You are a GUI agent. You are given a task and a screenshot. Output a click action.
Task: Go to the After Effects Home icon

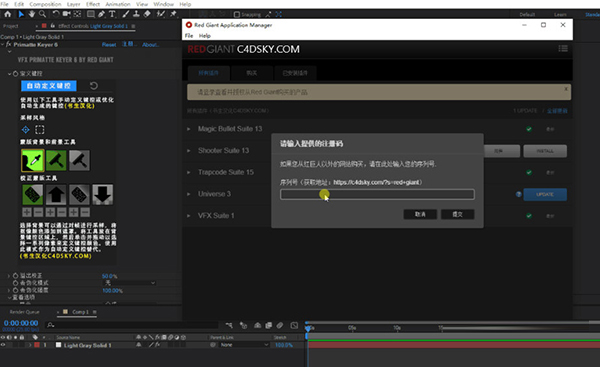tap(8, 14)
